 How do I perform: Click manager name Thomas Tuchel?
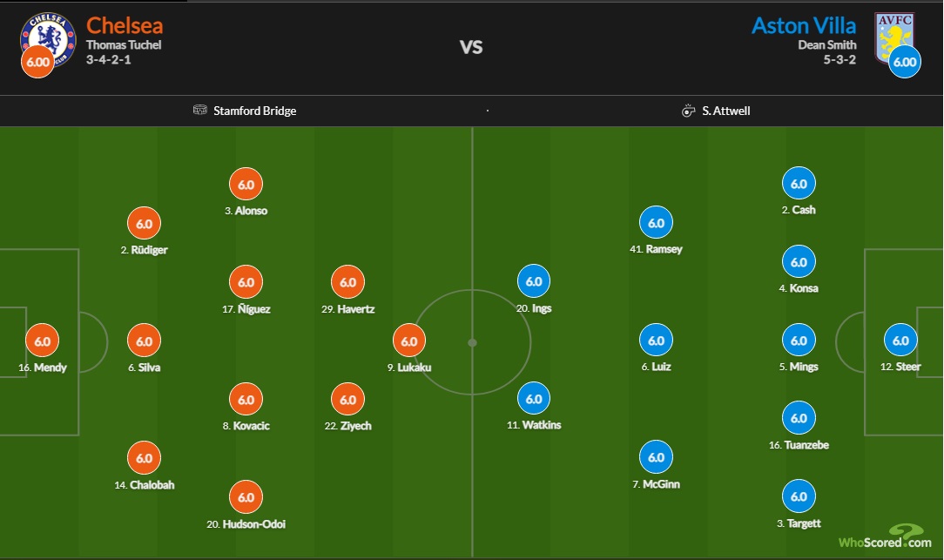124,45
